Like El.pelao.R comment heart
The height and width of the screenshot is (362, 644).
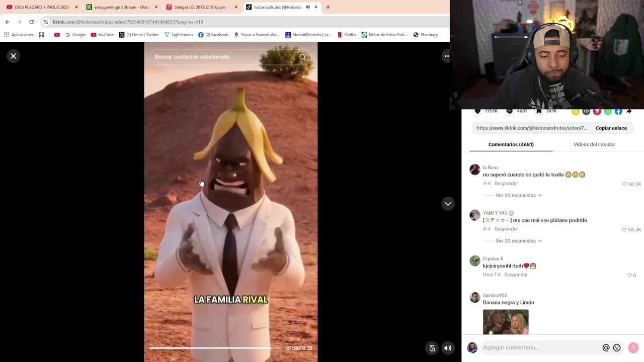[629, 275]
